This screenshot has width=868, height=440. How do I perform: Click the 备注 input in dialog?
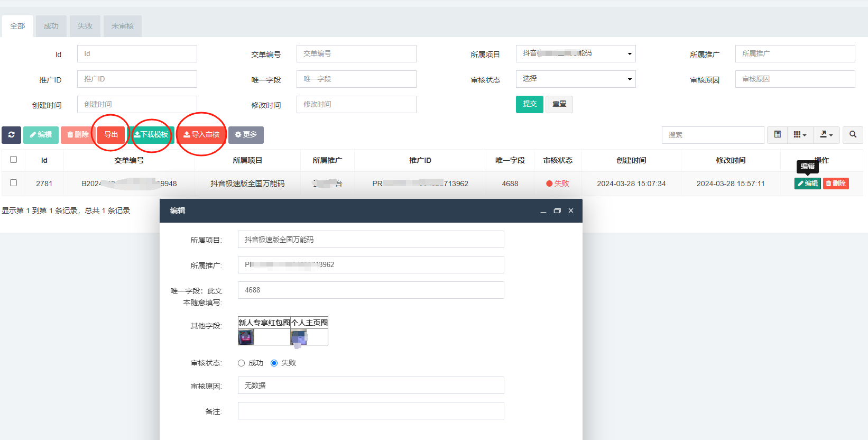coord(371,411)
